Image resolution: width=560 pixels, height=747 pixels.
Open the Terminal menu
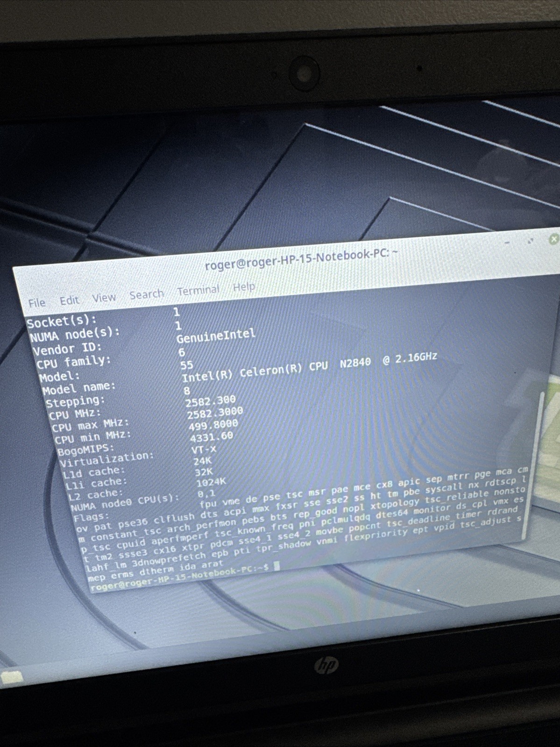tap(198, 290)
